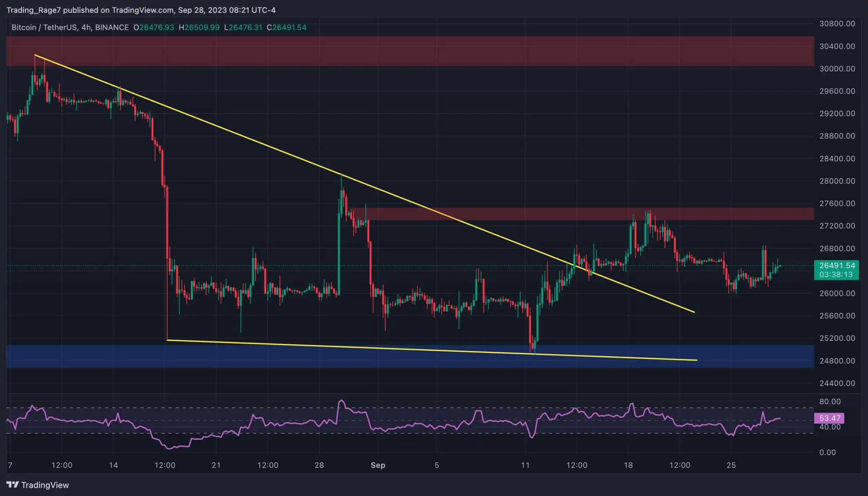Click the middle red resistance zone near 27400

pyautogui.click(x=582, y=213)
